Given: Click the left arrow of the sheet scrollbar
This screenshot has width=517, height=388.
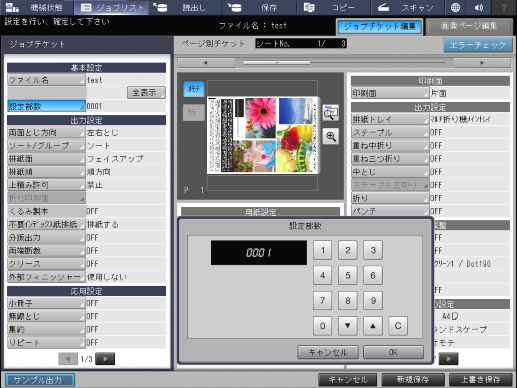Looking at the screenshot, I should (x=206, y=63).
